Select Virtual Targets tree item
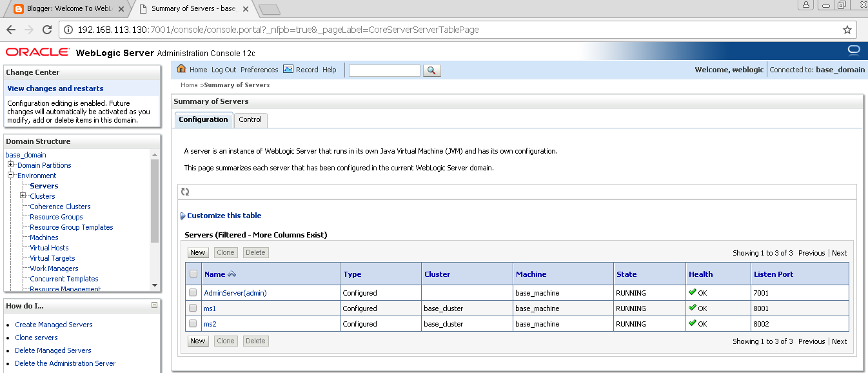868x373 pixels. (52, 258)
